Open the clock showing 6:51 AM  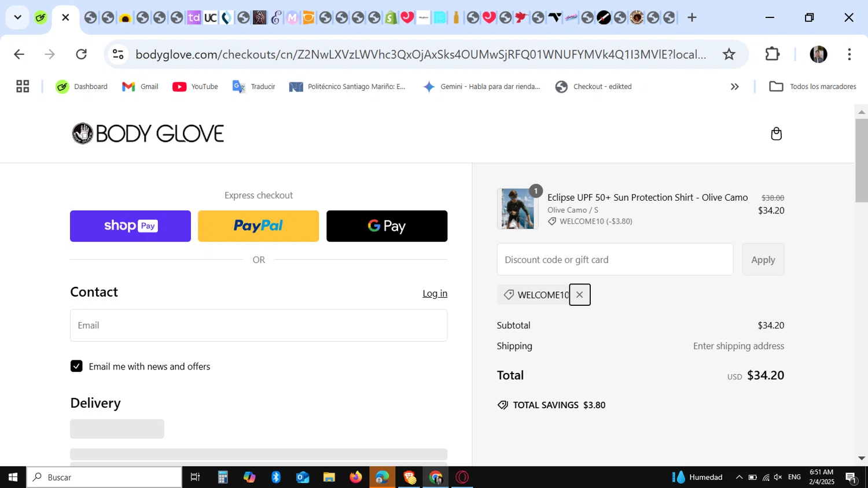coord(822,477)
